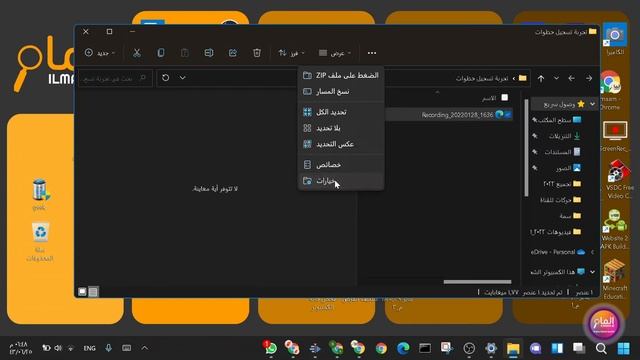Click the Copy icon in Explorer toolbar
Viewport: 640px width, 360px height.
click(161, 53)
